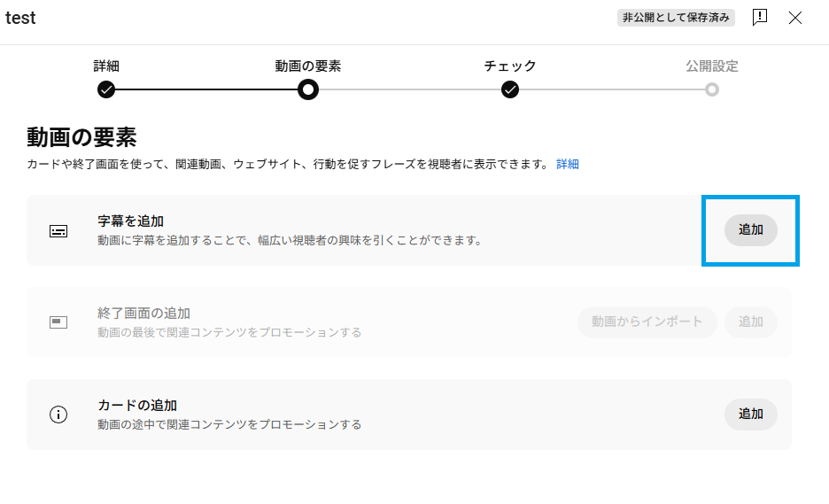
Task: Click the checkmark circle under 詳細 step
Action: pyautogui.click(x=106, y=89)
